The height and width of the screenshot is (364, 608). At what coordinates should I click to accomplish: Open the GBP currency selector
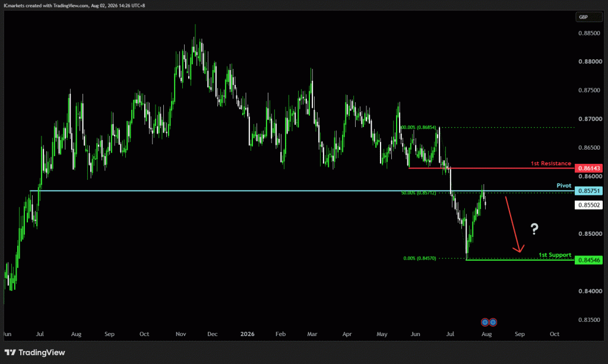tap(588, 17)
